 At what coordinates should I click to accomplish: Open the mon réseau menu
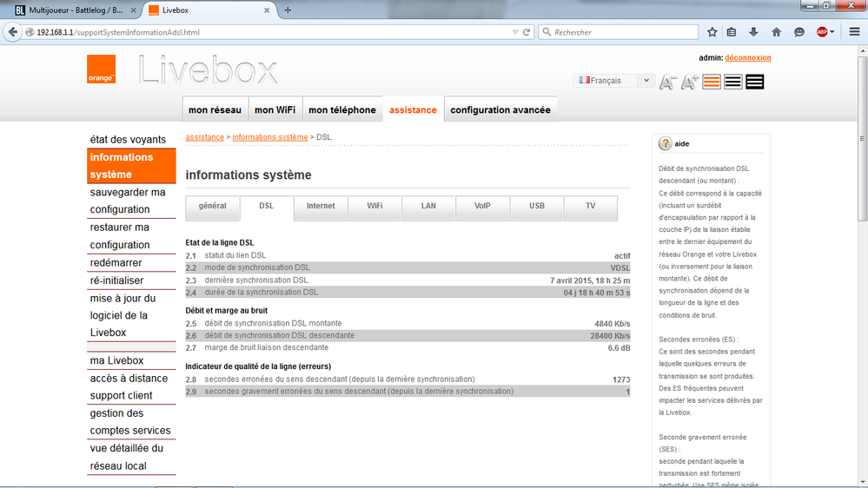coord(215,109)
